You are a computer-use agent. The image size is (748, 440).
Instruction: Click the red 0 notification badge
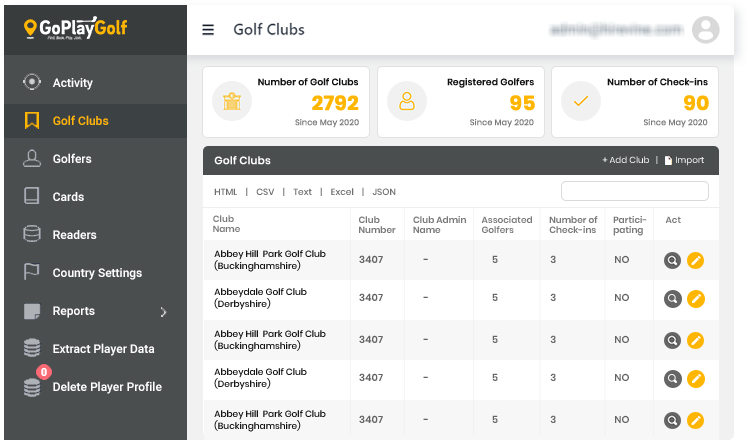click(x=44, y=371)
